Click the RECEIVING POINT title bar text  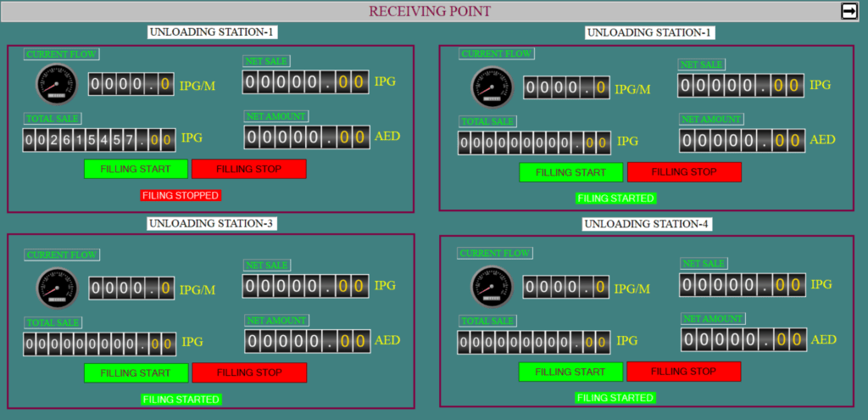click(430, 11)
